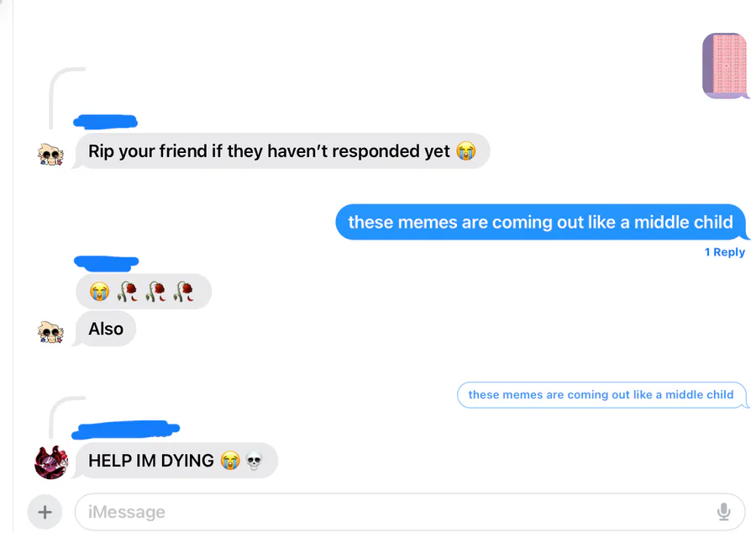Open the 1 Reply thread link
This screenshot has height=533, width=756.
click(725, 252)
